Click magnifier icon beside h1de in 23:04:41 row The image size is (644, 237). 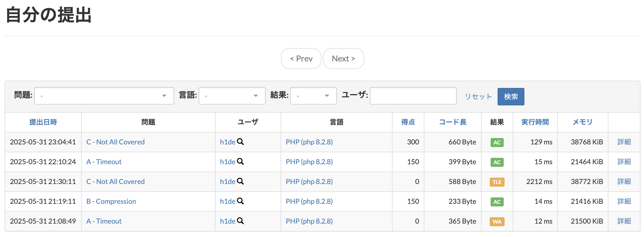pos(240,142)
